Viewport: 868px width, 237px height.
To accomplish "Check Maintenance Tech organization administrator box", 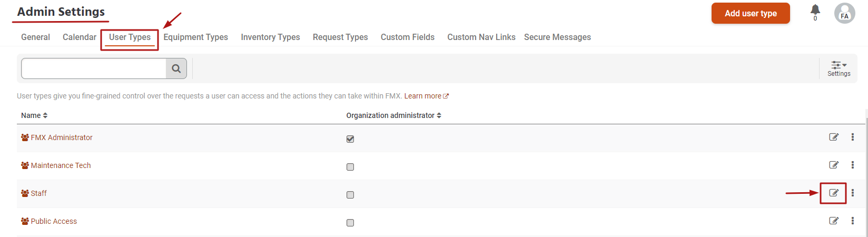I will [x=350, y=167].
